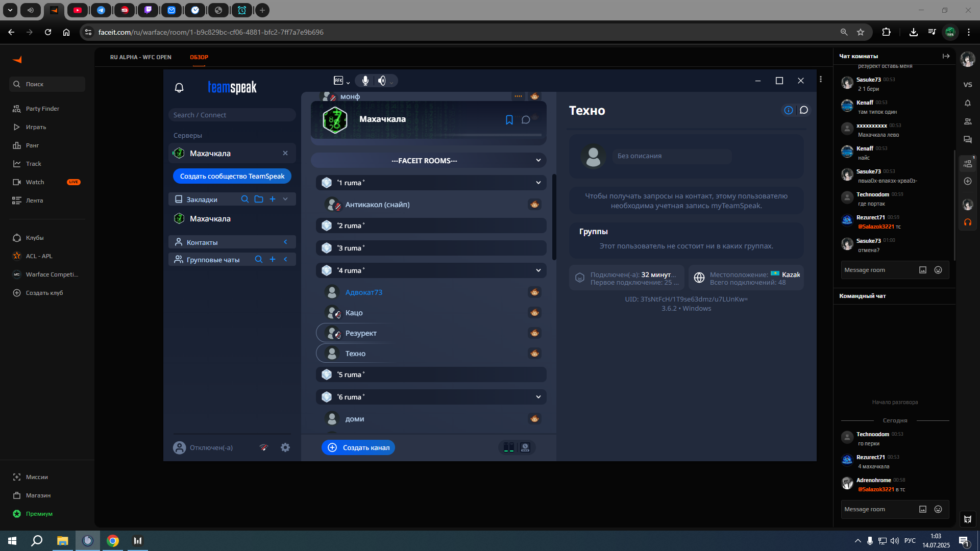Collapse the 4 ruma channel

tap(538, 270)
